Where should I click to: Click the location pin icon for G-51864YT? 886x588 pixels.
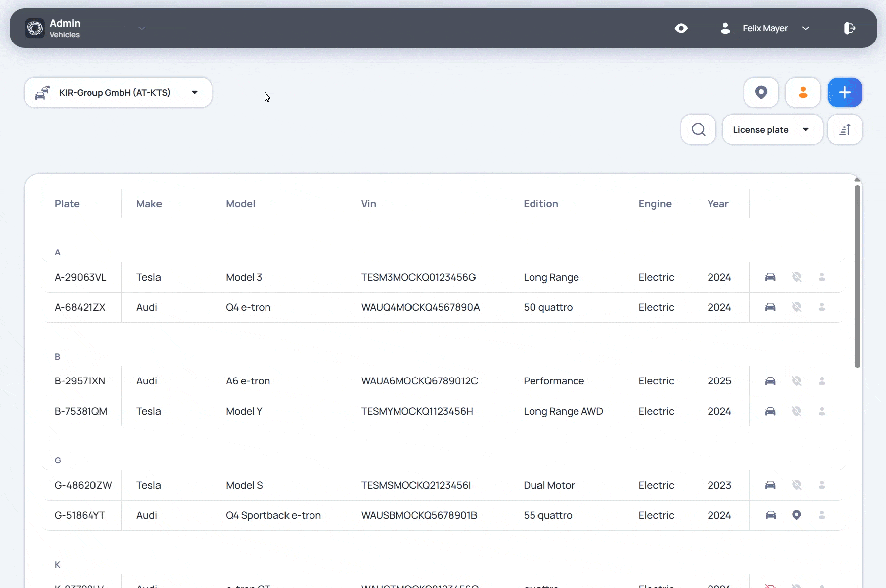[797, 515]
